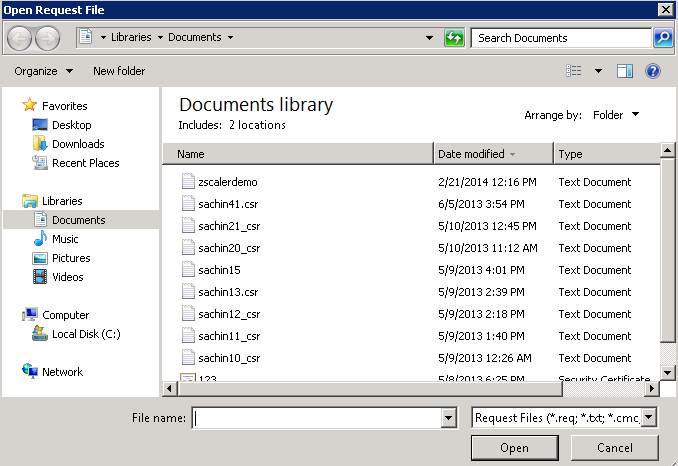Click the change view icon
Viewport: 678px width, 466px height.
[574, 71]
